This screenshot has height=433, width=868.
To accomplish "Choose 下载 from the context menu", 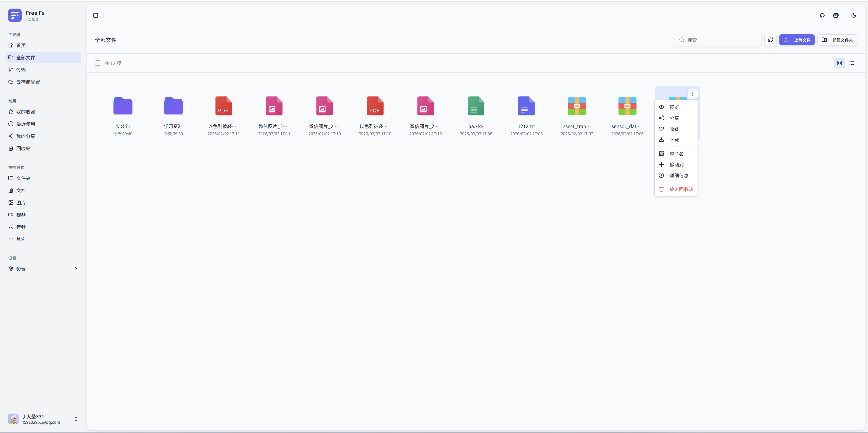I will pos(674,140).
